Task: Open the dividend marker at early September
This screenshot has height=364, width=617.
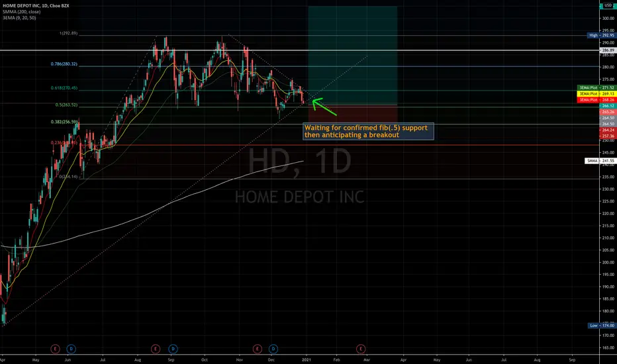Action: click(x=173, y=349)
